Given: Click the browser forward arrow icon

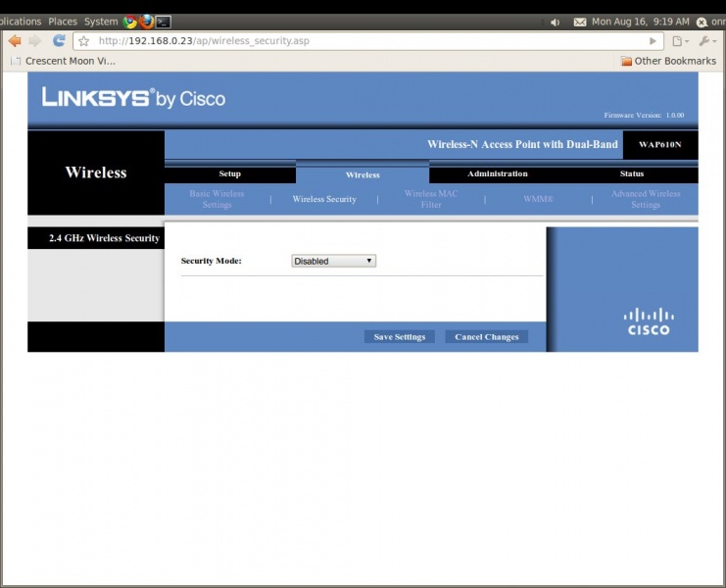Looking at the screenshot, I should [x=35, y=41].
